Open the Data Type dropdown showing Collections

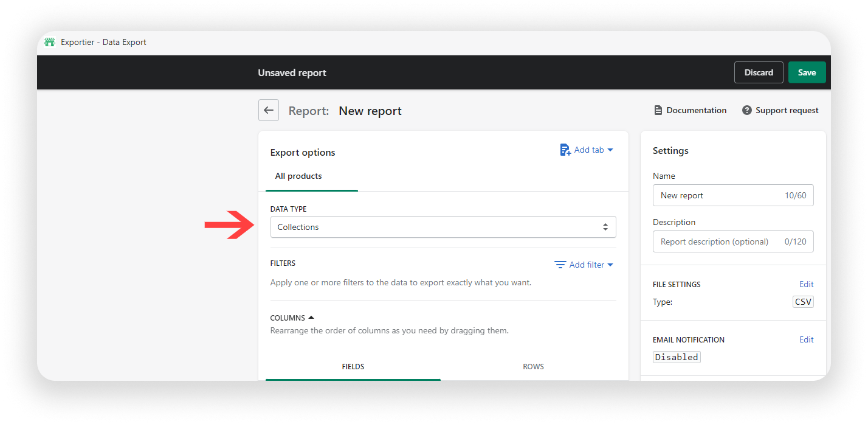443,226
